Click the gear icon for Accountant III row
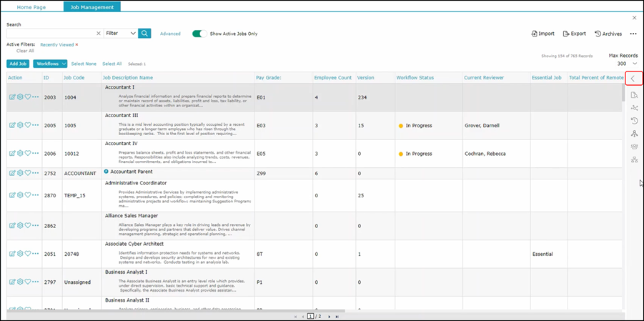This screenshot has width=644, height=321. coord(20,125)
